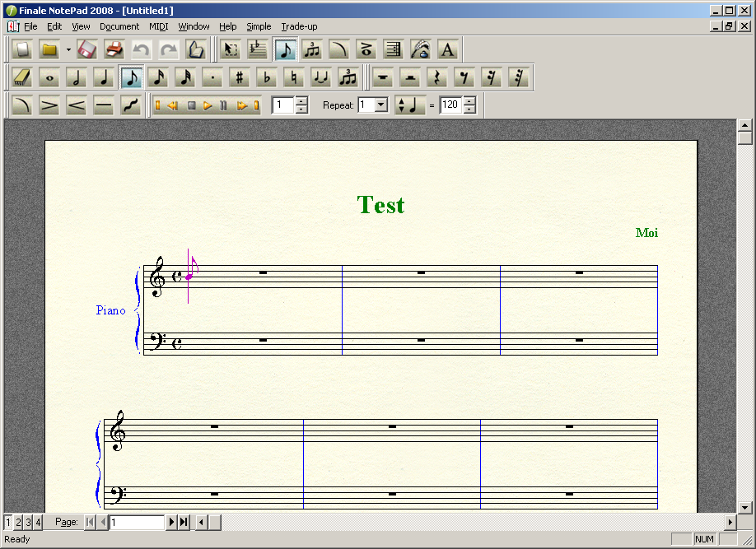Stop playback
The height and width of the screenshot is (549, 756).
pyautogui.click(x=191, y=105)
